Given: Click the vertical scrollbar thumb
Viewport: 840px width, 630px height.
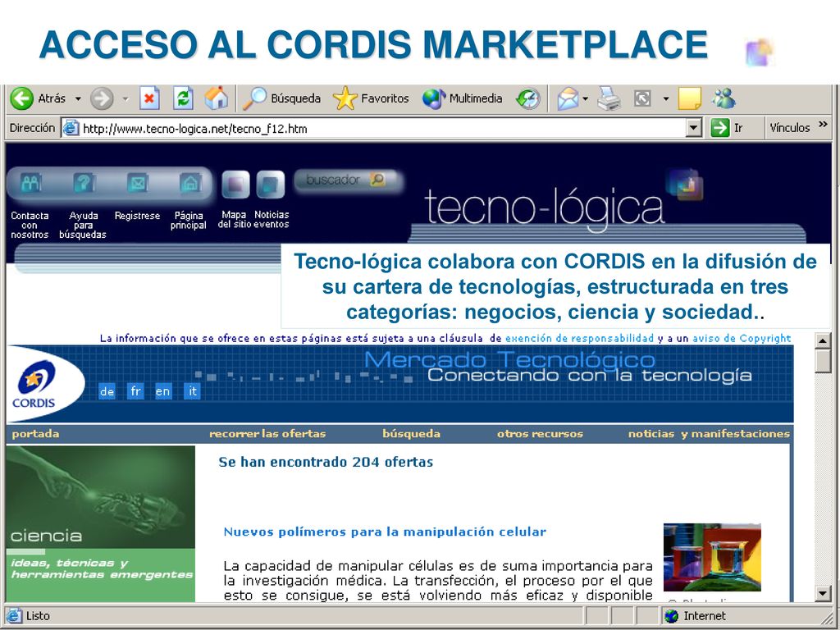Looking at the screenshot, I should click(823, 360).
